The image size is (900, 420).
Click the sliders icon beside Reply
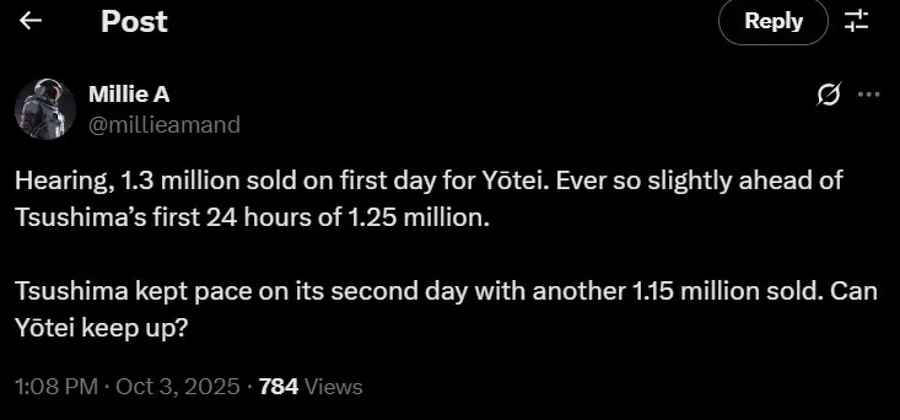point(857,21)
